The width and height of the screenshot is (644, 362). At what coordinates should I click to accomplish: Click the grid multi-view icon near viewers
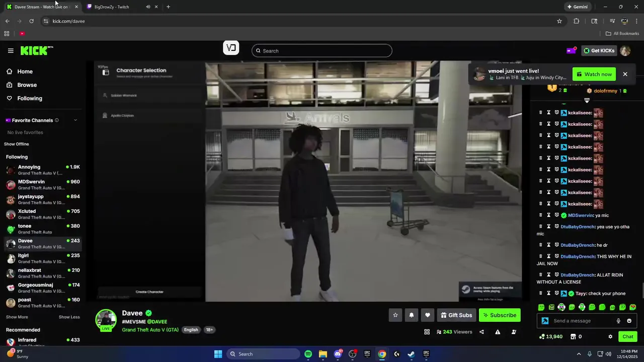427,332
